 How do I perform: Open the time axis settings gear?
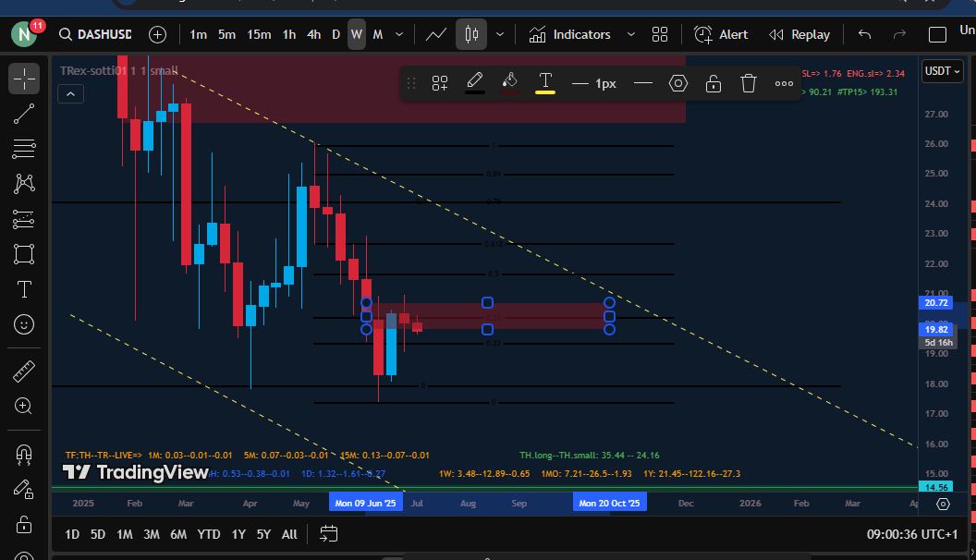coord(943,504)
